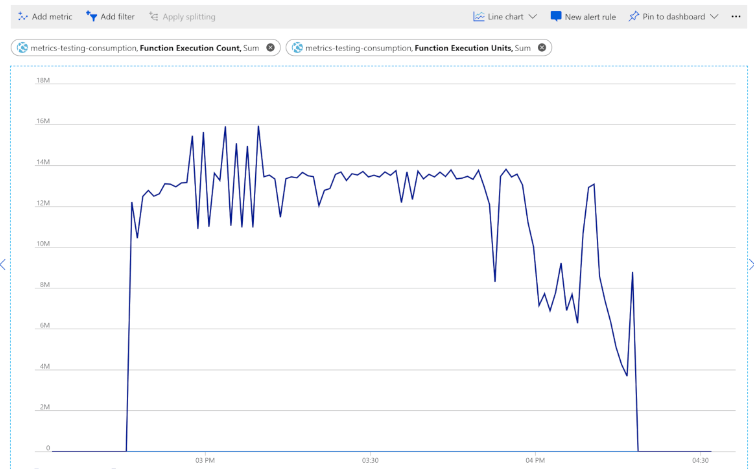Click the line chart icon
754x469 pixels.
[x=478, y=17]
